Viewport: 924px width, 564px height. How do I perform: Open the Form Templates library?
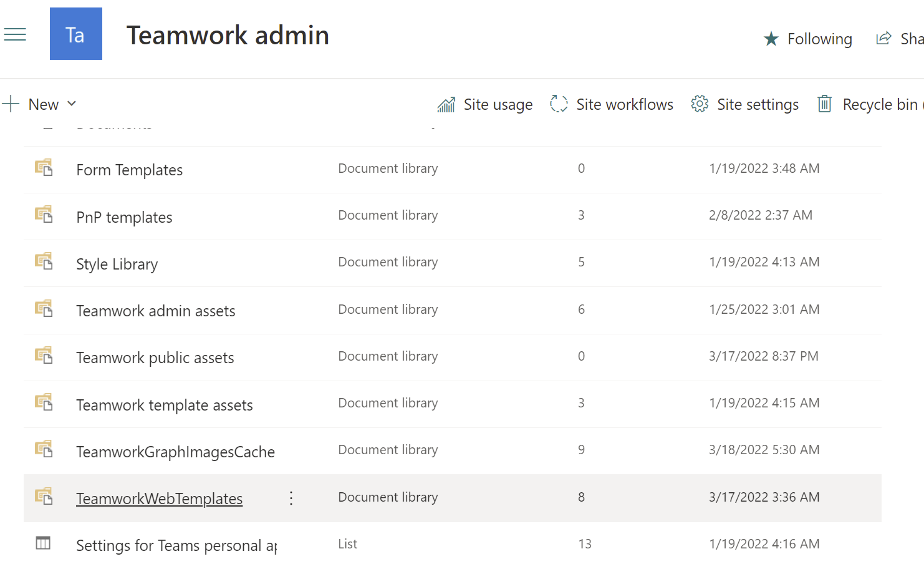click(x=130, y=170)
